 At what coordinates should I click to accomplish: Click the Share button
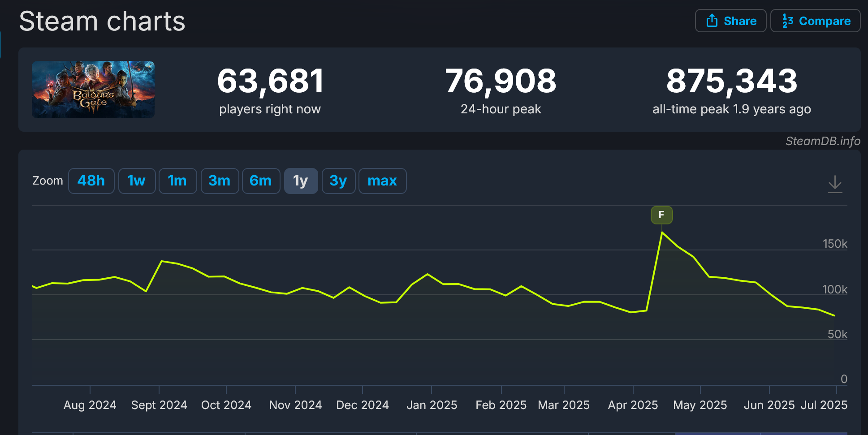coord(730,21)
